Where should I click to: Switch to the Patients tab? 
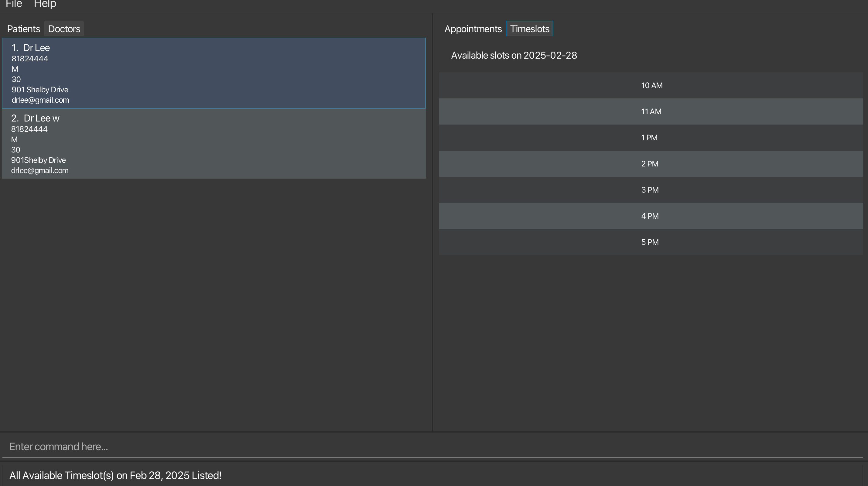coord(24,29)
